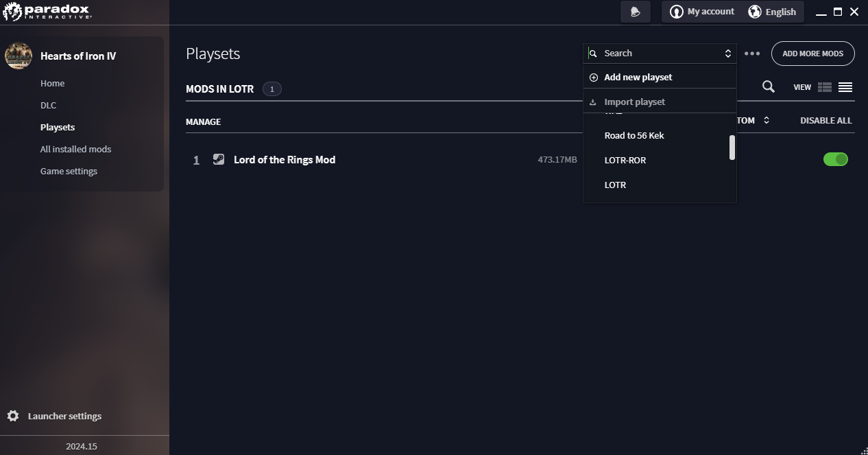This screenshot has width=868, height=455.
Task: Click the Paradox Interactive logo
Action: pyautogui.click(x=47, y=12)
